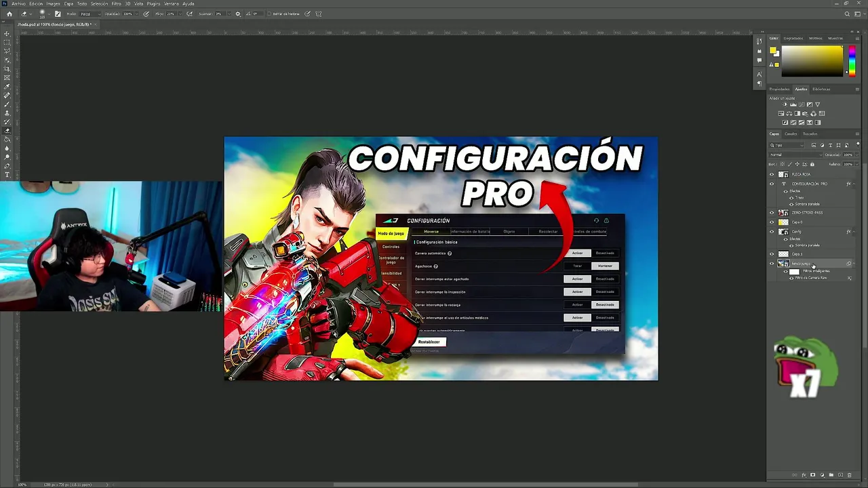The image size is (868, 488).
Task: Click the Home icon in the options bar
Action: tap(9, 14)
